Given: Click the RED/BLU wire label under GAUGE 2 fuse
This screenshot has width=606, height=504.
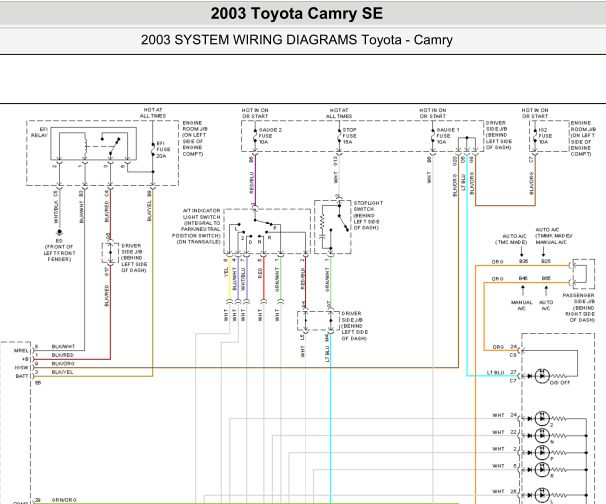Looking at the screenshot, I should [x=251, y=182].
